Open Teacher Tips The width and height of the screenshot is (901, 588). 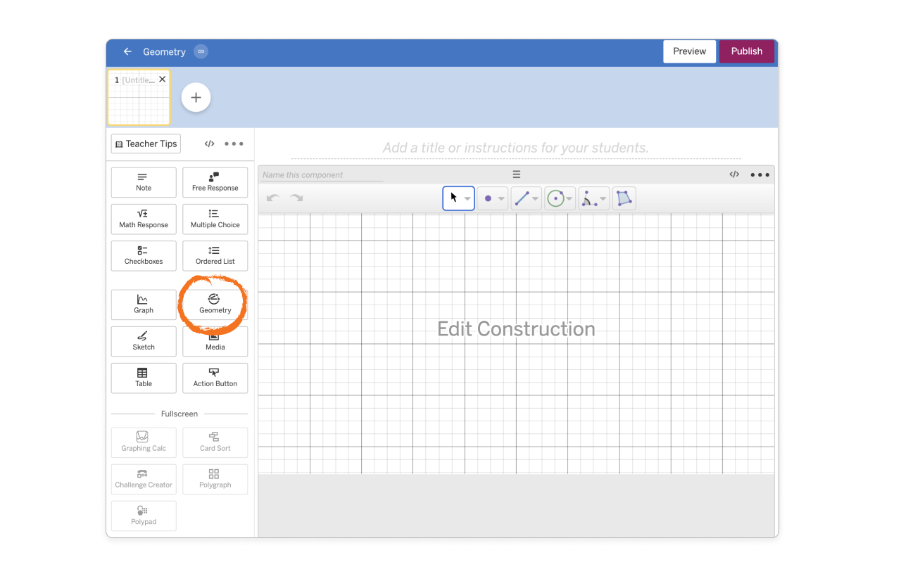point(145,143)
